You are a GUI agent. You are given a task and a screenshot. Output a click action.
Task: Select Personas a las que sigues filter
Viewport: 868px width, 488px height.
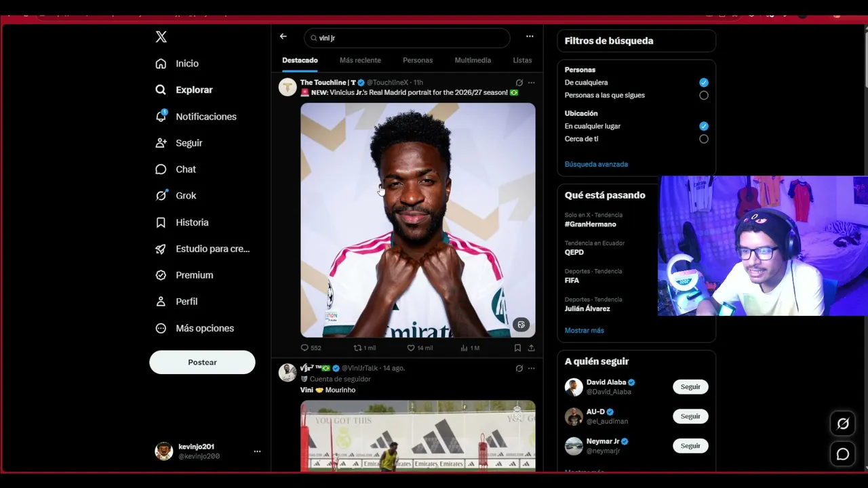[x=704, y=96]
